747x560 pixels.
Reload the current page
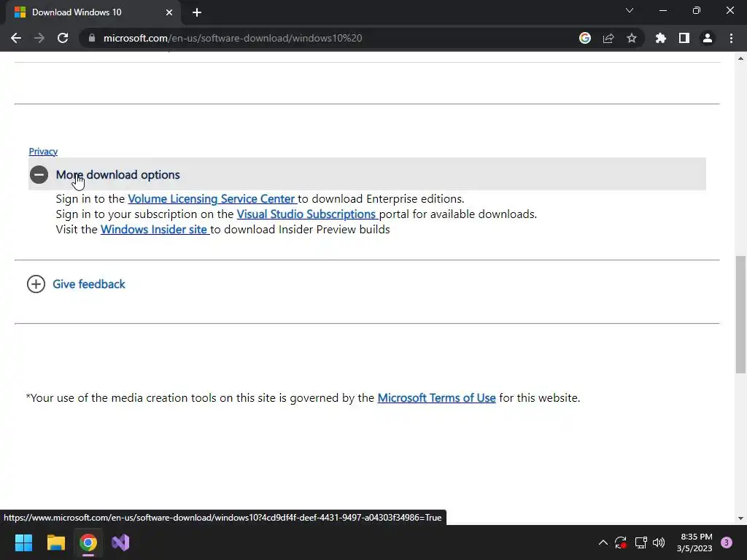point(63,38)
